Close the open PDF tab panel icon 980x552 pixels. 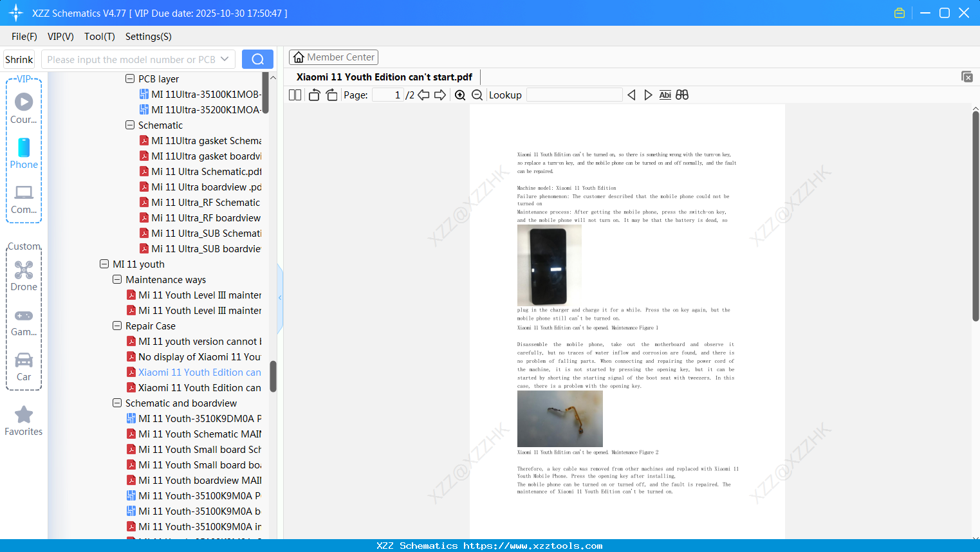click(x=966, y=77)
